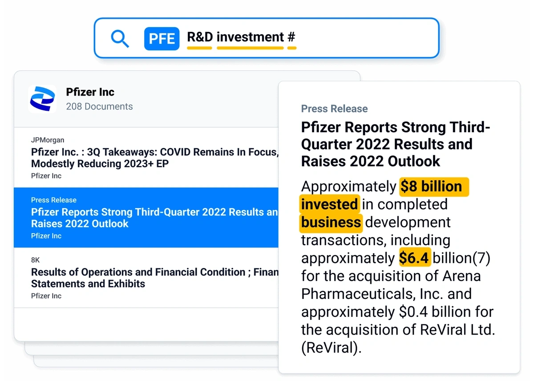534x392 pixels.
Task: Click the highlighted '$6.4' amount
Action: (415, 258)
